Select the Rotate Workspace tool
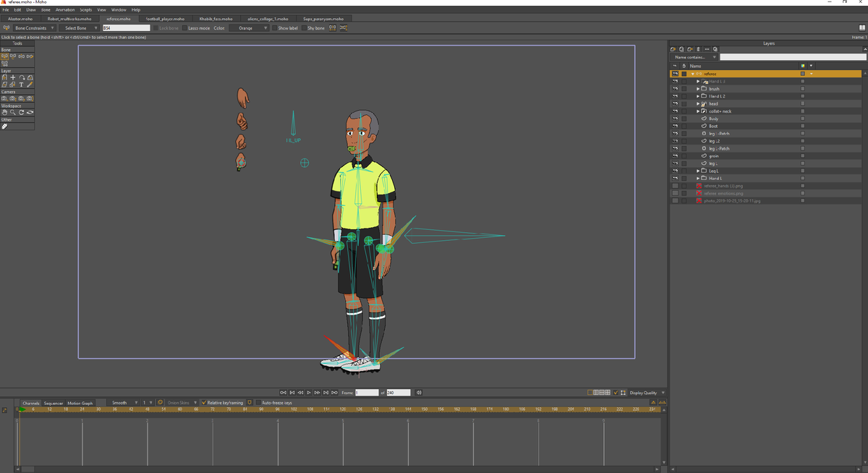The height and width of the screenshot is (473, 868). (22, 112)
